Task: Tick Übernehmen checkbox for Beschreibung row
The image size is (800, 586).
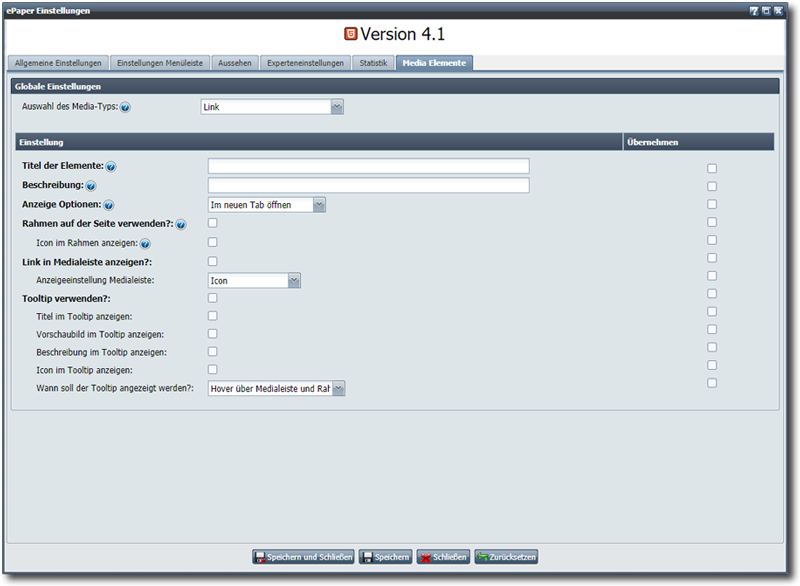Action: (712, 186)
